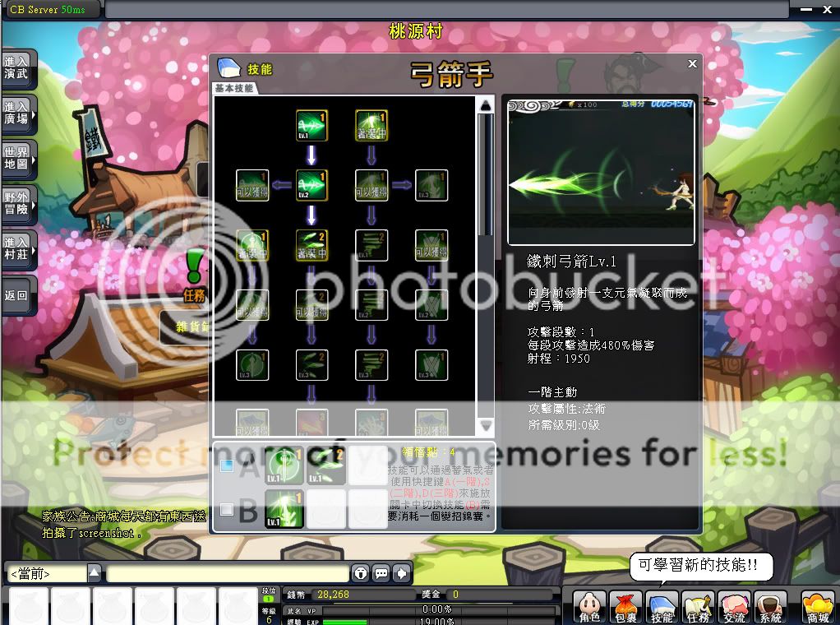Open the 任務 quest scroll icon
This screenshot has width=840, height=625.
click(x=698, y=607)
